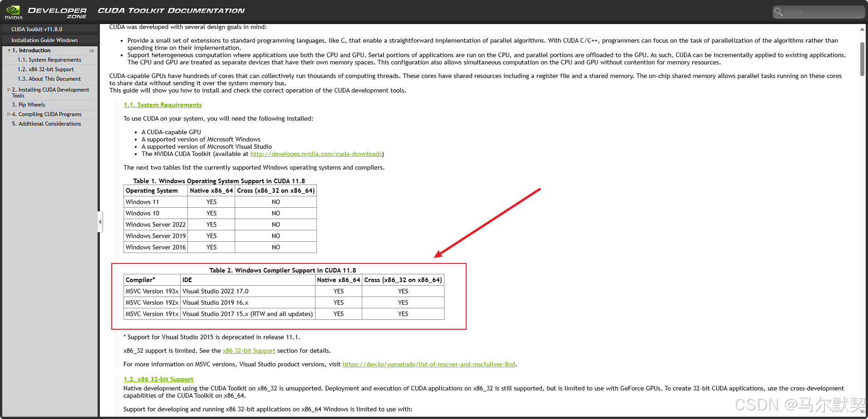Open 4. Compiling CUDA Programs section

click(x=47, y=114)
